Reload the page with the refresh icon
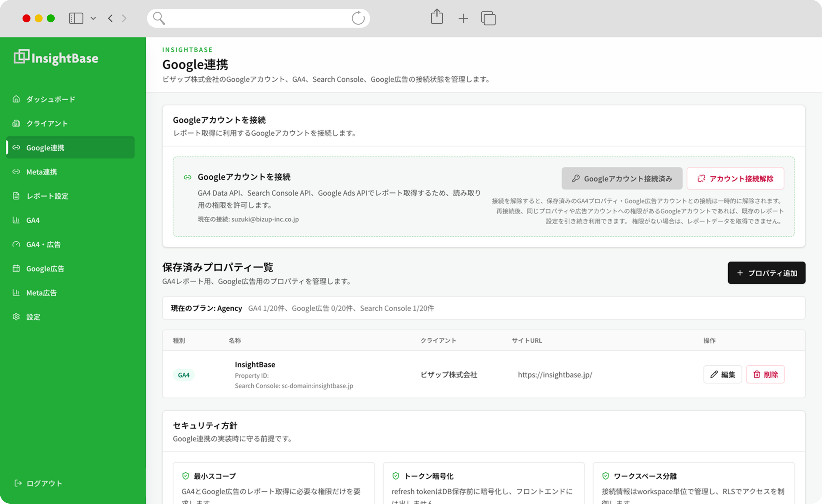 (x=358, y=18)
